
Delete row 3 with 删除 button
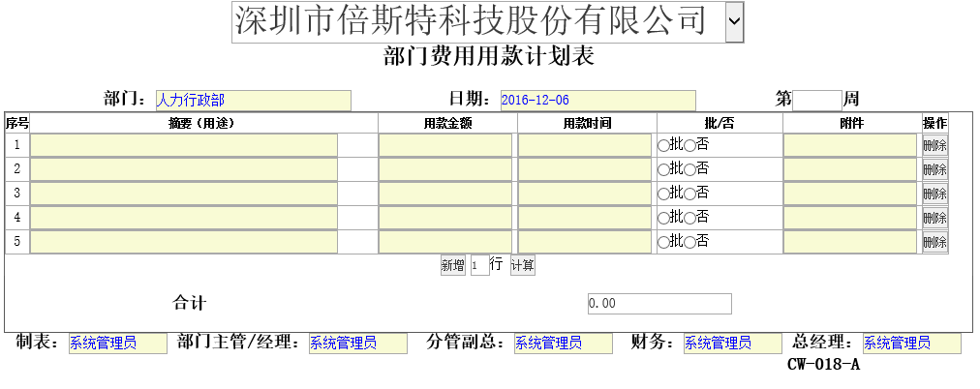point(935,194)
